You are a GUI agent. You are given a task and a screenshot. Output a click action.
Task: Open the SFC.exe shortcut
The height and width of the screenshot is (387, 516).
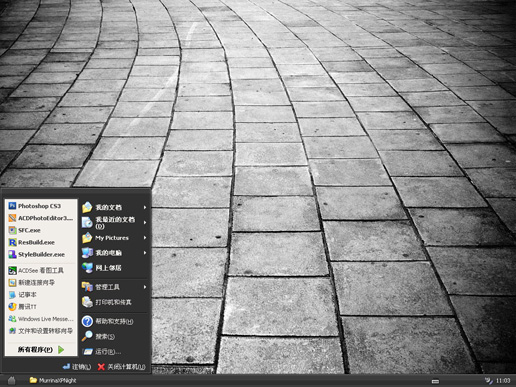(x=41, y=230)
